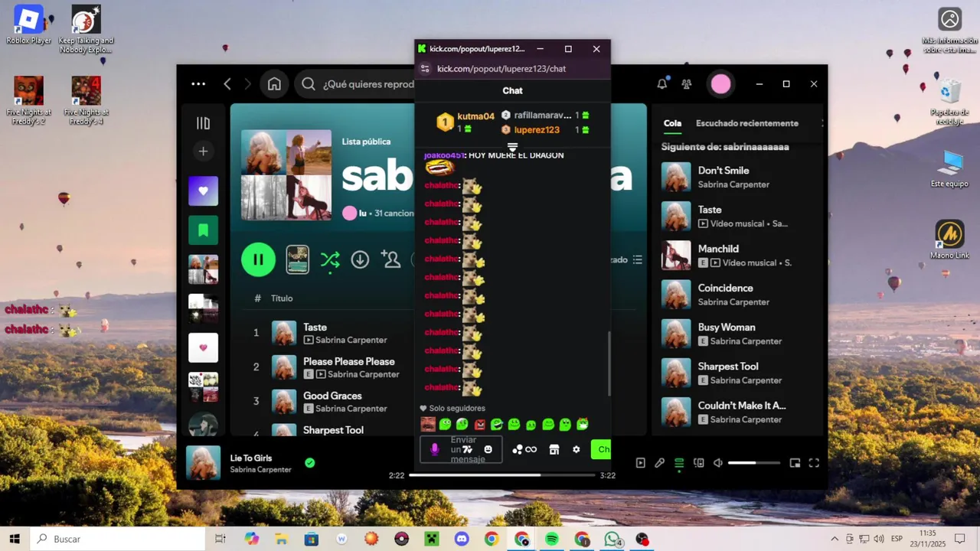The height and width of the screenshot is (551, 980).
Task: Open channel points icon in Kick chat
Action: pyautogui.click(x=524, y=449)
